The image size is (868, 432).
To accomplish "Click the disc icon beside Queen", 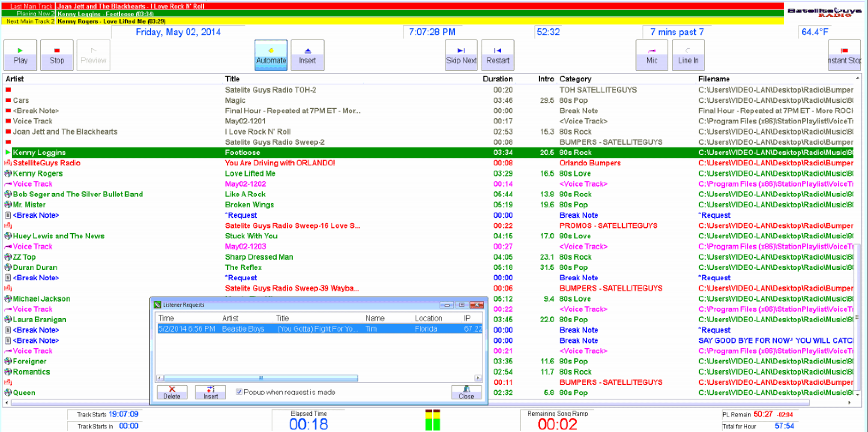I will coord(8,393).
